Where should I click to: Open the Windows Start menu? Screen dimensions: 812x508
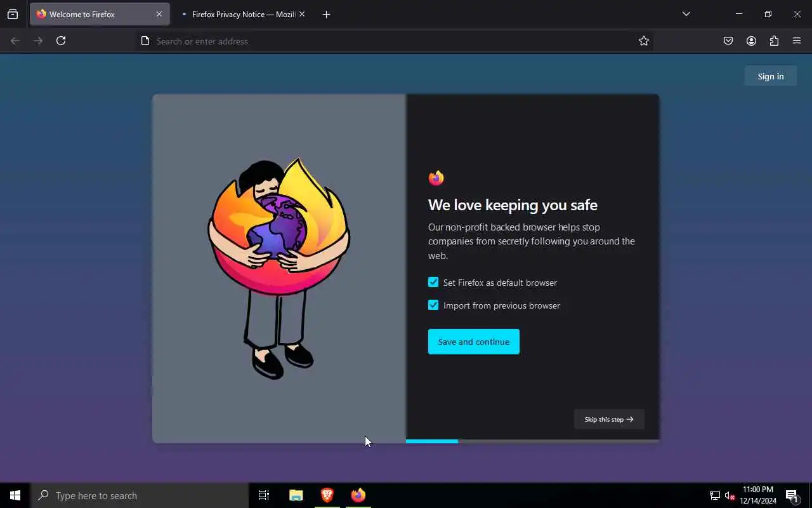[x=15, y=495]
